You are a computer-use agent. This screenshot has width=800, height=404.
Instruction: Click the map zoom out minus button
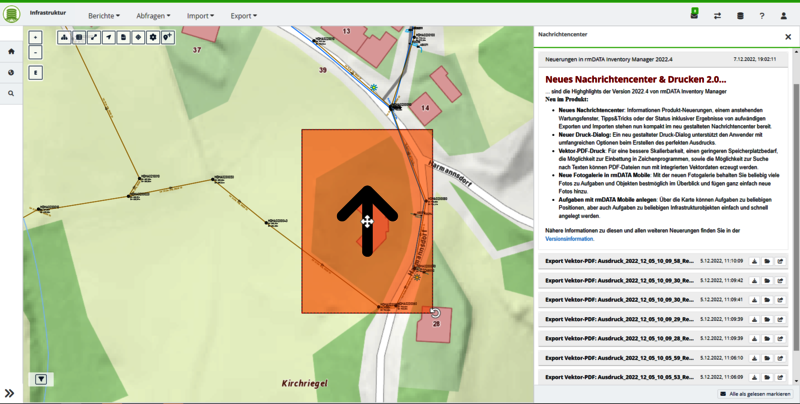(x=36, y=52)
